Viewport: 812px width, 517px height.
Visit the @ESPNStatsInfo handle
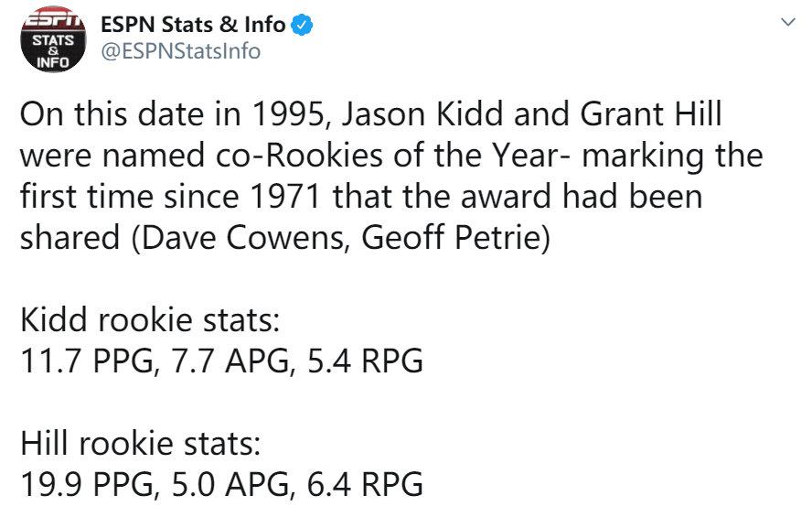pos(180,51)
